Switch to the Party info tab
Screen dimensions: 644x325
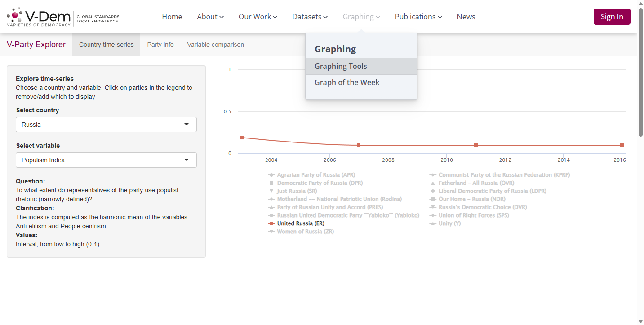click(160, 45)
